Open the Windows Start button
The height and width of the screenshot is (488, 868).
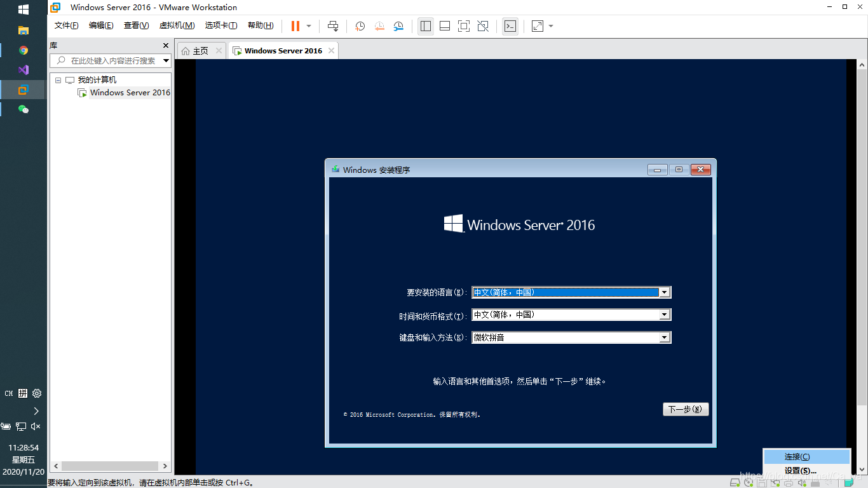(x=23, y=10)
